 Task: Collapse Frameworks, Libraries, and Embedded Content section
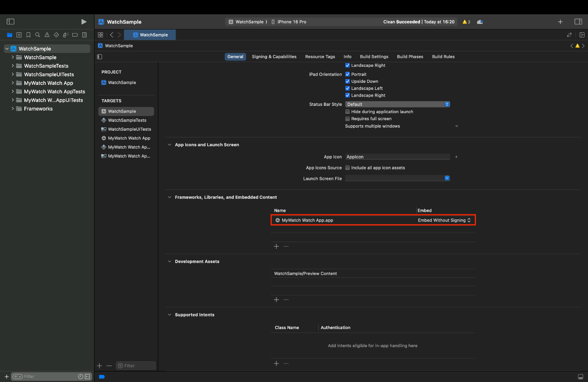(170, 198)
